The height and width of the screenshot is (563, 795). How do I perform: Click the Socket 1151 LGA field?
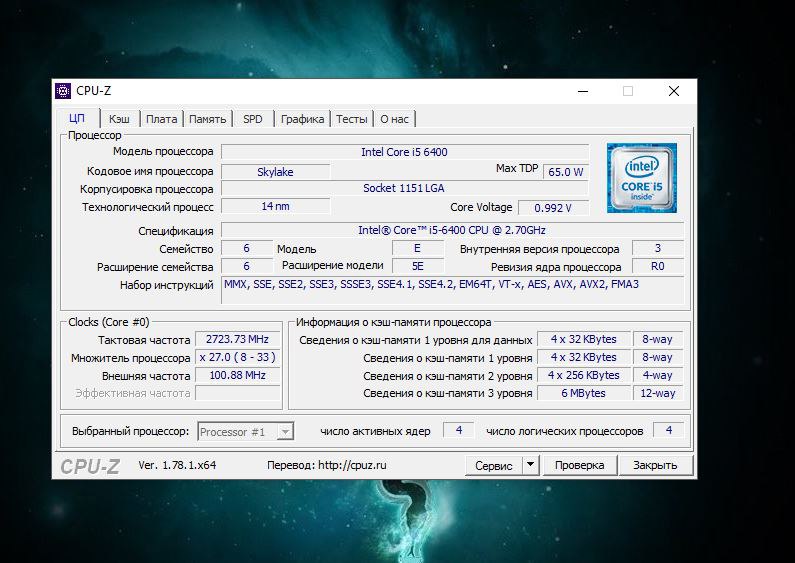click(404, 188)
